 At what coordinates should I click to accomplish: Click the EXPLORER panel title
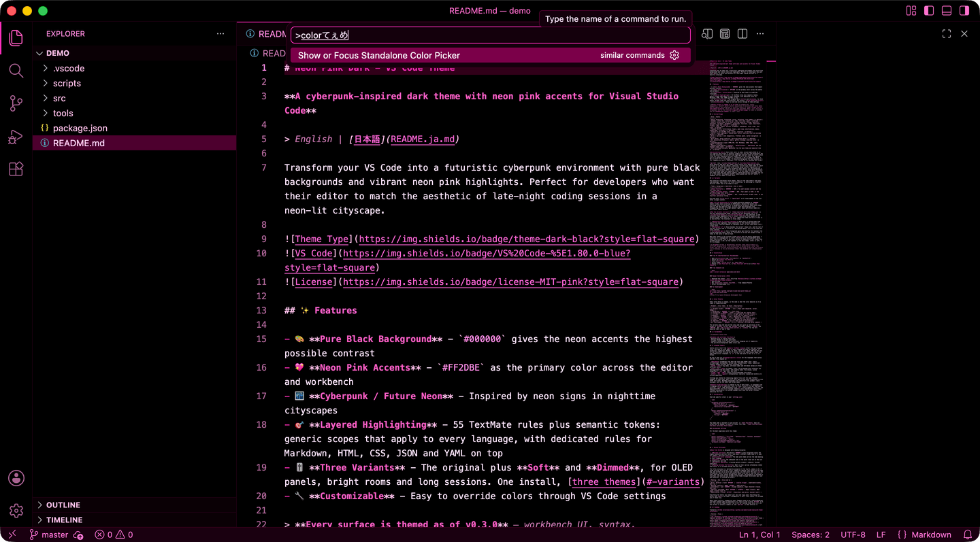pyautogui.click(x=65, y=33)
